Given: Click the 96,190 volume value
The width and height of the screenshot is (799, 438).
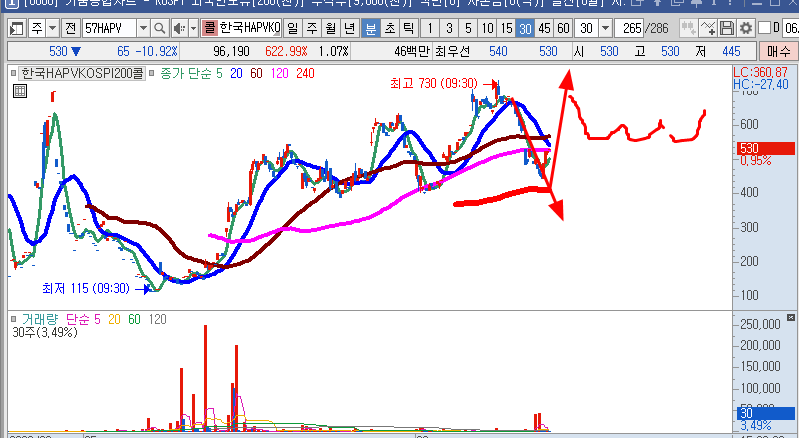Looking at the screenshot, I should pos(231,51).
